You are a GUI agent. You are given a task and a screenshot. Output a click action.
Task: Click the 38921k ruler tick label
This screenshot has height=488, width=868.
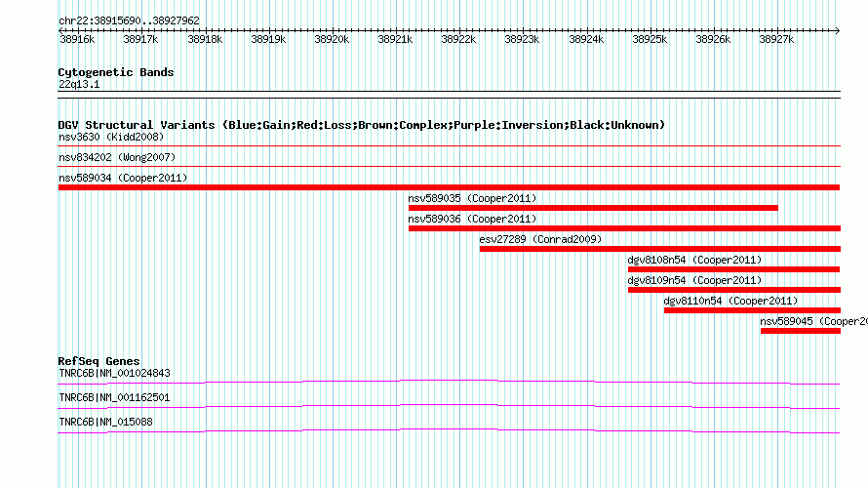pyautogui.click(x=395, y=39)
